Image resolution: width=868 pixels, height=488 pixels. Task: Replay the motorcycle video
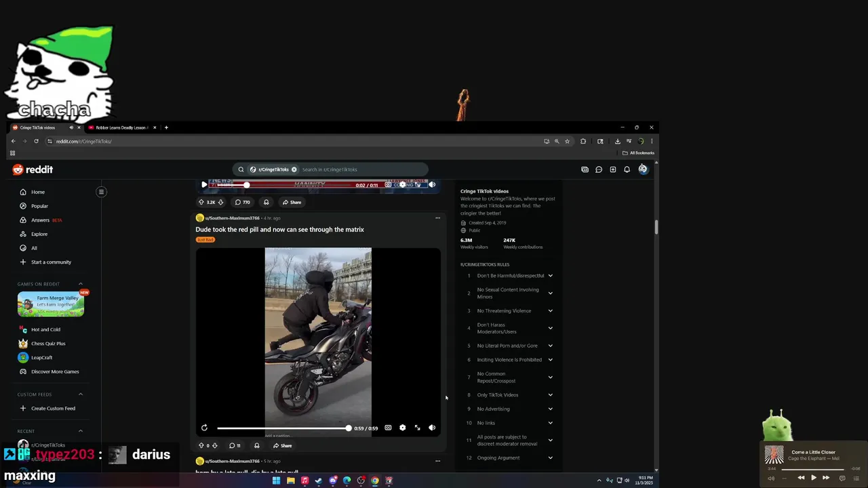point(204,428)
